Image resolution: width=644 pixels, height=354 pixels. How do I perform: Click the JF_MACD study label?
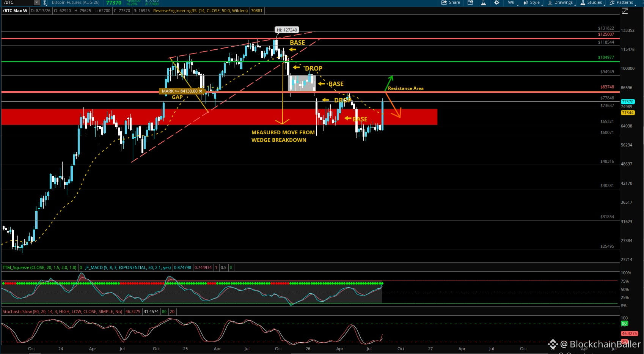[128, 267]
